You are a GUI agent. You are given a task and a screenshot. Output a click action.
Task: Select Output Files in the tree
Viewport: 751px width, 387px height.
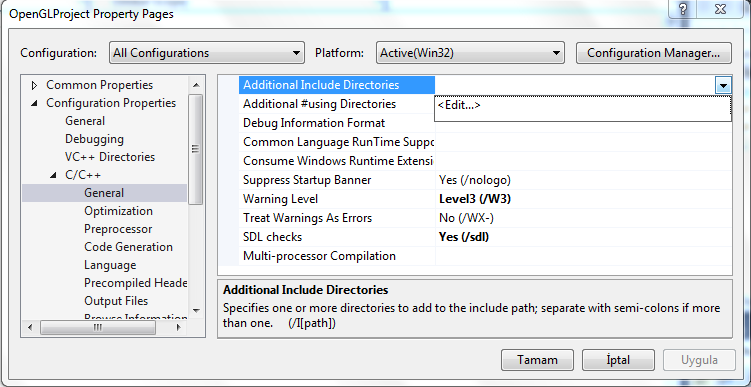pos(116,301)
